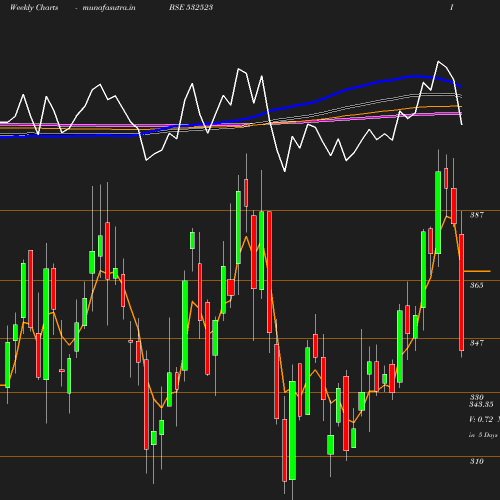Click the 'V: 0.72' volume value
500x500 pixels.
click(481, 419)
